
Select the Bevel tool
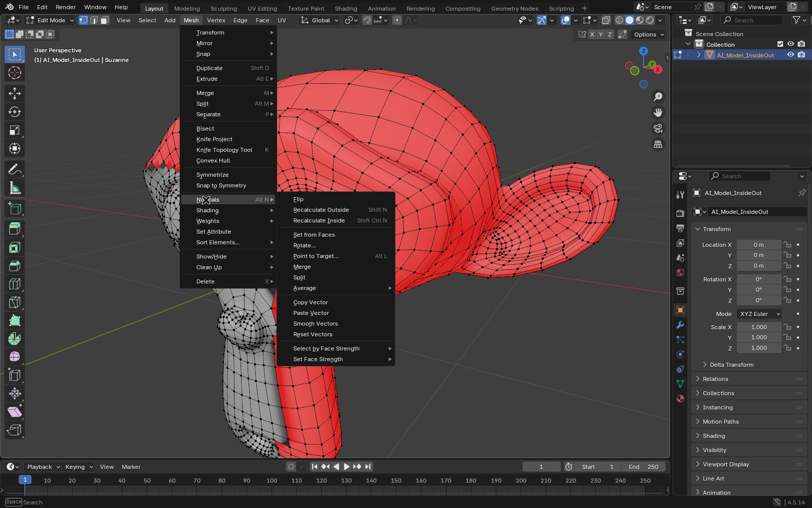pyautogui.click(x=14, y=266)
